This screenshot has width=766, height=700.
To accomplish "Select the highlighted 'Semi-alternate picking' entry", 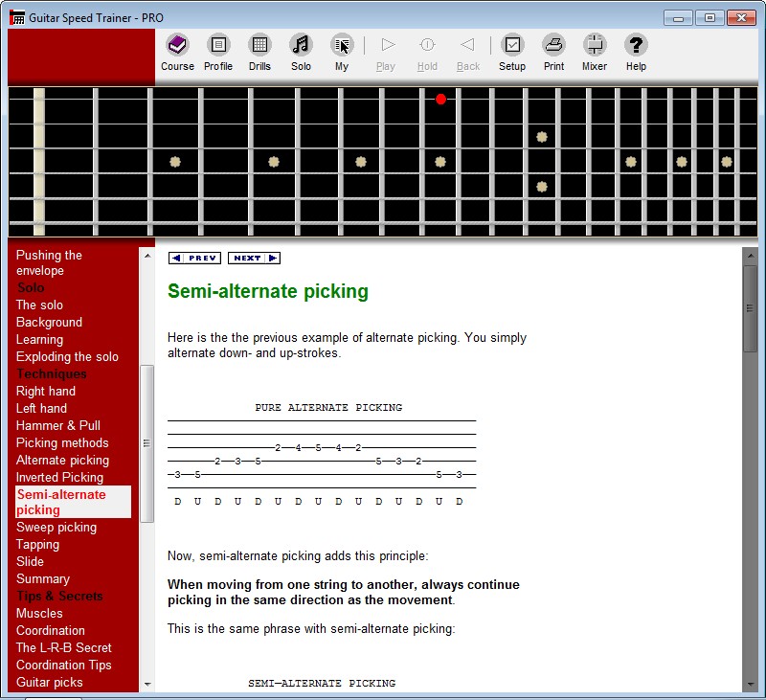I will (x=74, y=502).
